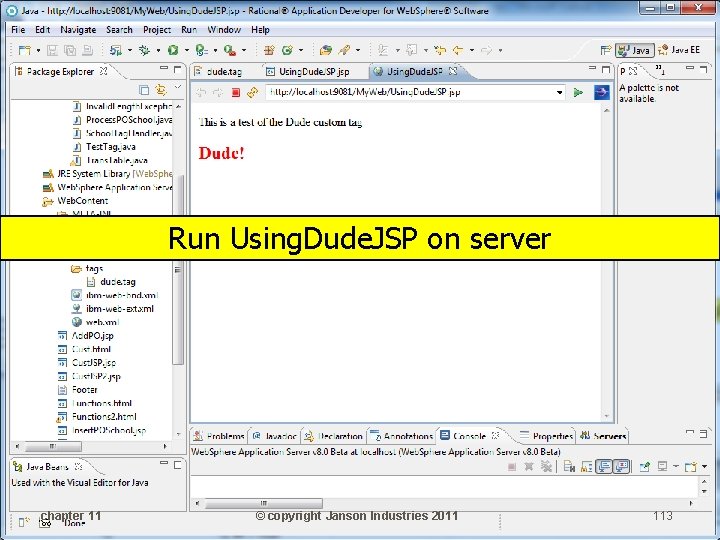Switch to the dude.tag editor tab

coord(219,72)
